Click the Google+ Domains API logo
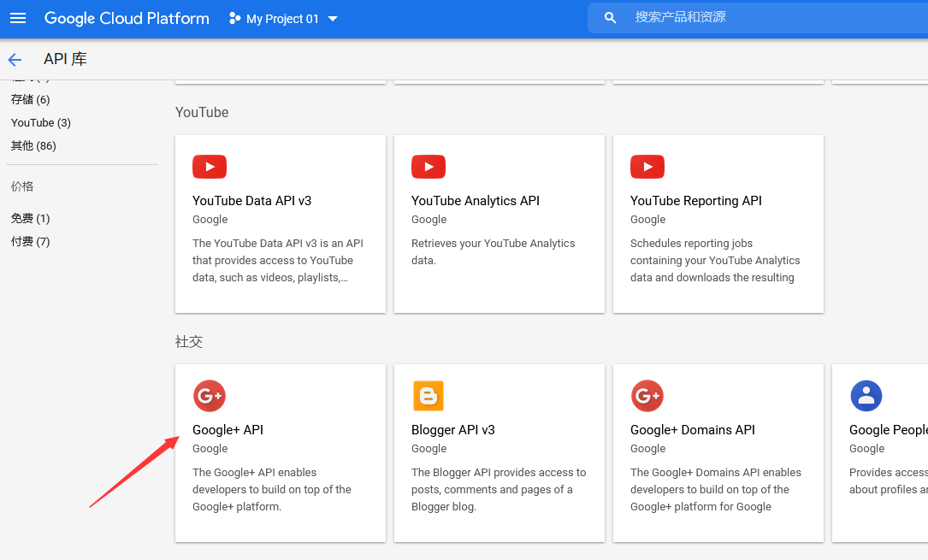928x560 pixels. pyautogui.click(x=647, y=396)
